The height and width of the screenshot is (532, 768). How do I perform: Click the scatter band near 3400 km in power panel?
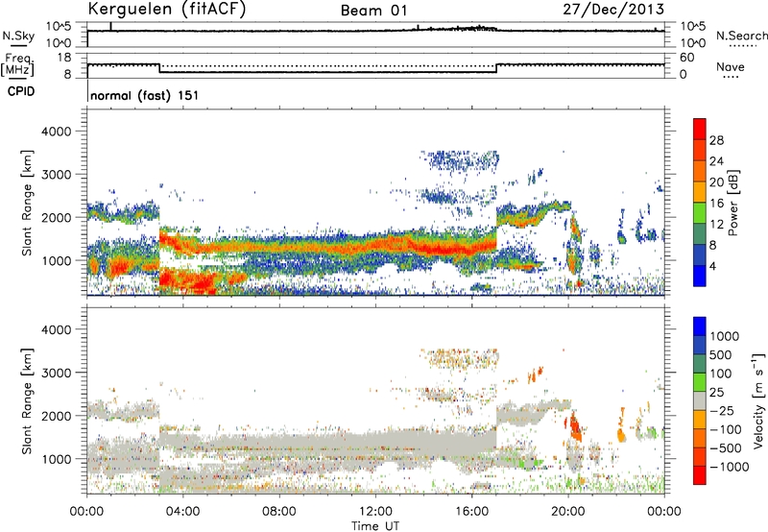461,160
